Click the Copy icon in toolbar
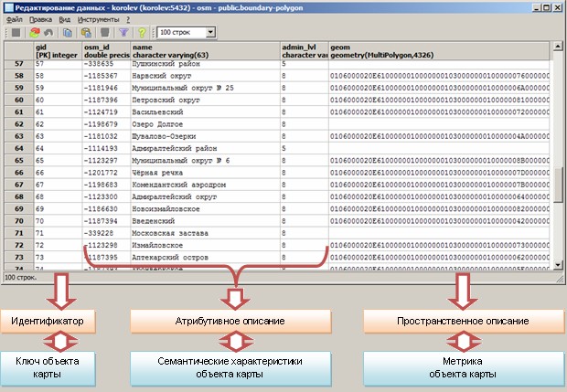The image size is (567, 392). [69, 32]
